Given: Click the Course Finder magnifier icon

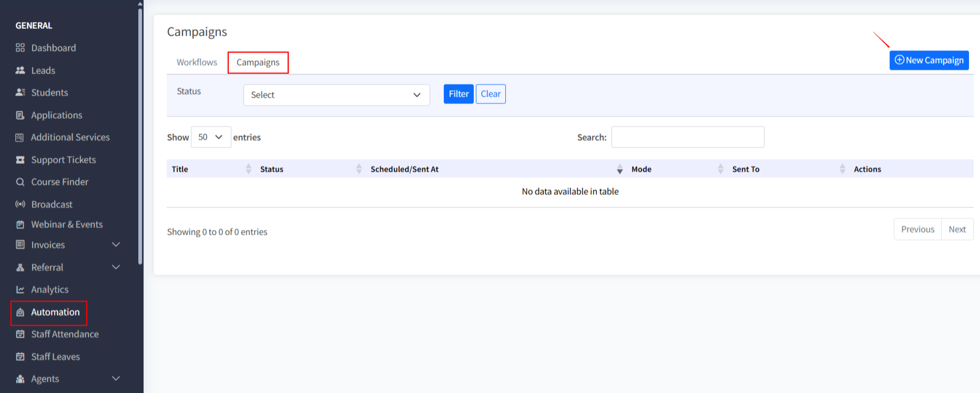Looking at the screenshot, I should 20,182.
